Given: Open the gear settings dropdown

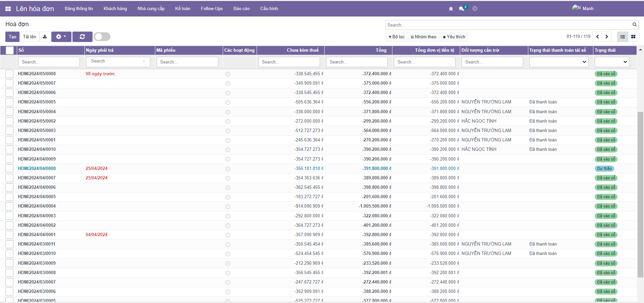Looking at the screenshot, I should click(61, 37).
